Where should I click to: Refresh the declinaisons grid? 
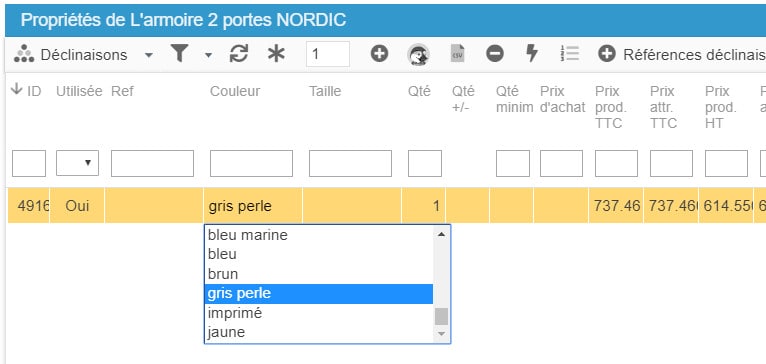pyautogui.click(x=239, y=54)
